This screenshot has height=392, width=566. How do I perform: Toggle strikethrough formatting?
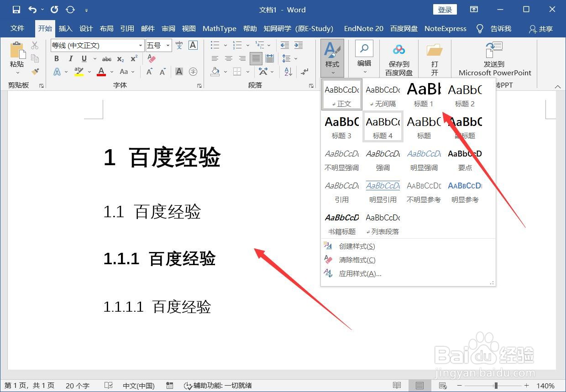pos(107,58)
